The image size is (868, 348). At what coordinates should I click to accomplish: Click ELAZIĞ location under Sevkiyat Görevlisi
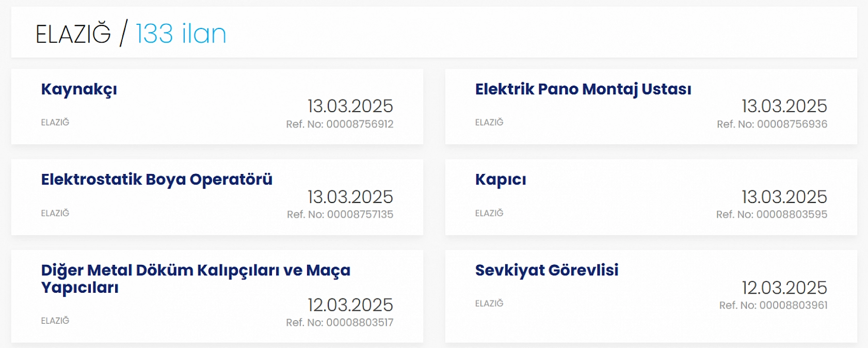tap(489, 304)
